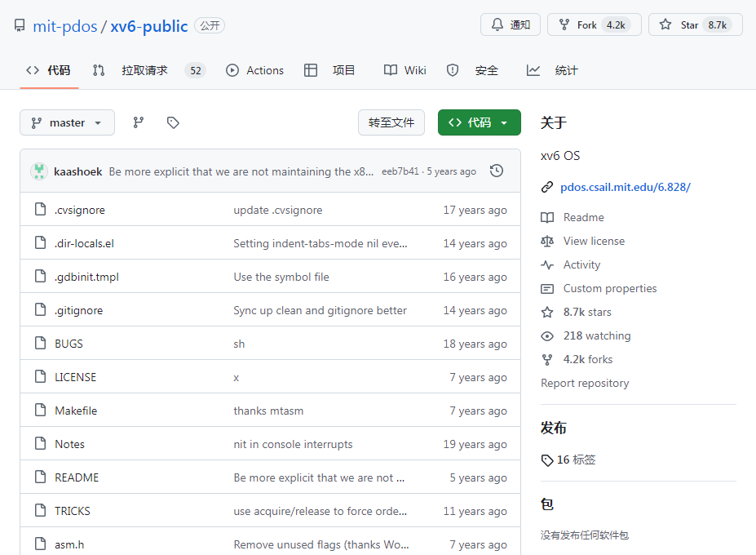
Task: Open the mit-pdos owner link
Action: coord(65,26)
